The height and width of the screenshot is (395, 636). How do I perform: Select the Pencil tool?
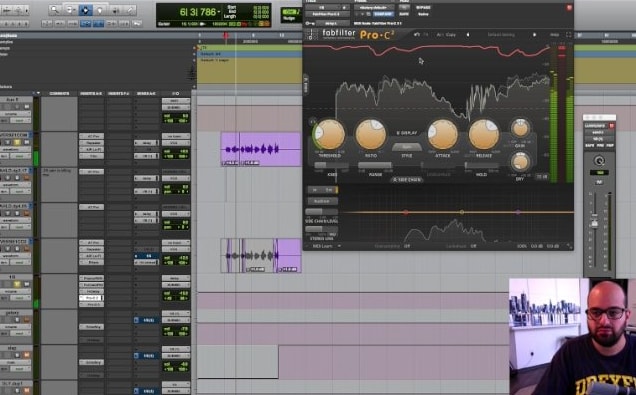tap(130, 10)
